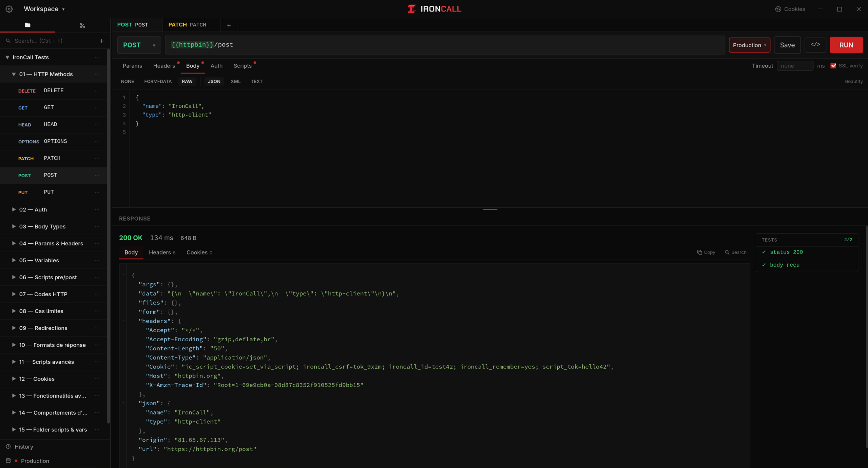The image size is (868, 468).
Task: Expand the 07 — Codes HTTP folder
Action: 14,294
